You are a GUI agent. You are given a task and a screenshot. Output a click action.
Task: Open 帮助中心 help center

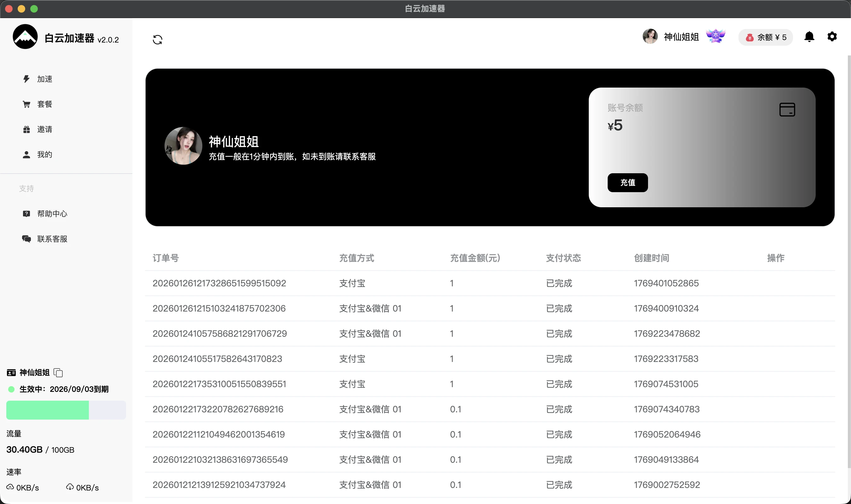pos(52,214)
